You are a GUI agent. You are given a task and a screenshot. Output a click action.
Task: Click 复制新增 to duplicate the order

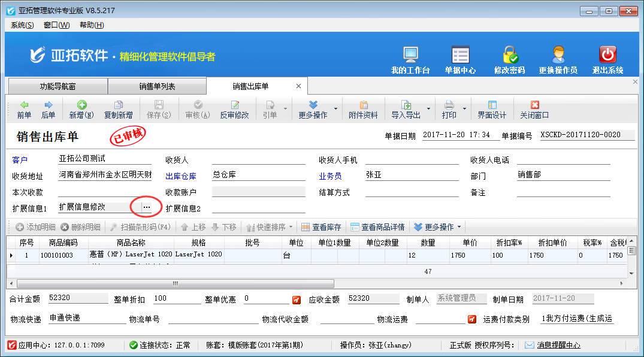[118, 110]
